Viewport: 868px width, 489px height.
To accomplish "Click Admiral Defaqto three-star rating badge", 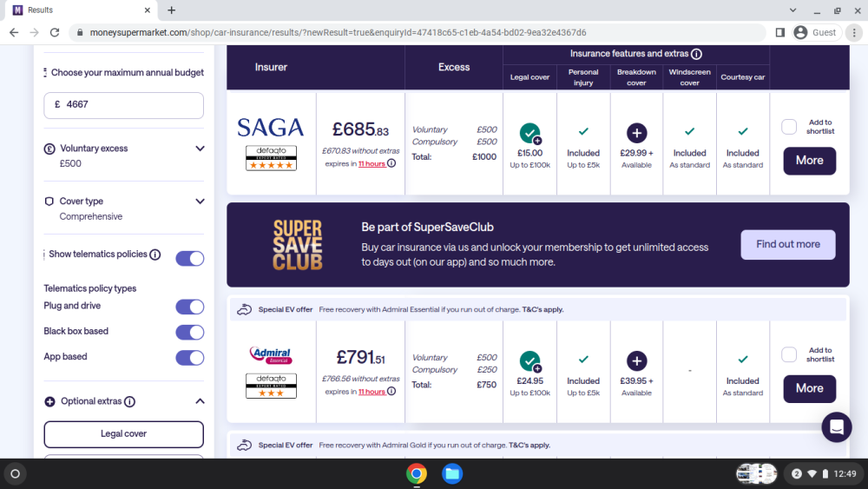I will coord(271,386).
